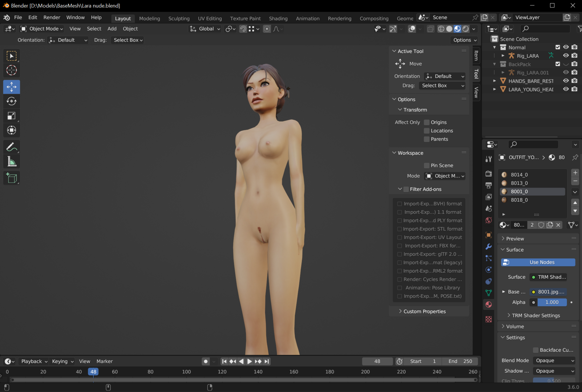Image resolution: width=582 pixels, height=392 pixels.
Task: Toggle X-Ray in the viewport header
Action: click(431, 29)
